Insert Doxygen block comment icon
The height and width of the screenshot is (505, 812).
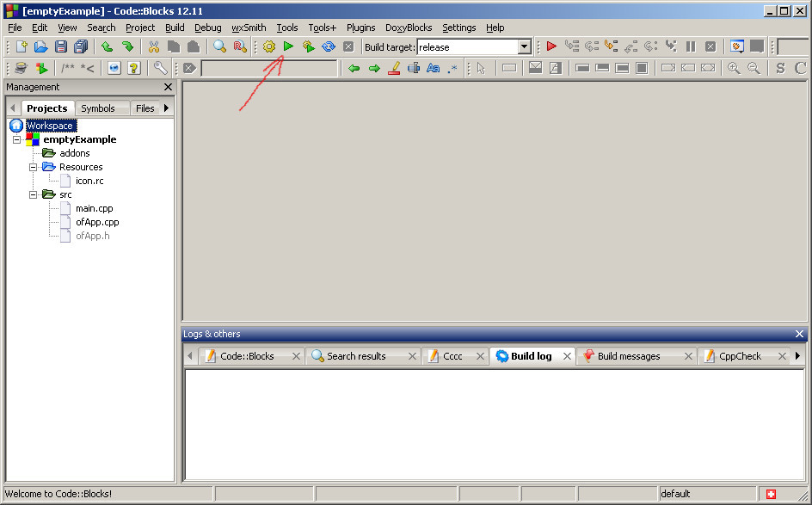pos(68,68)
